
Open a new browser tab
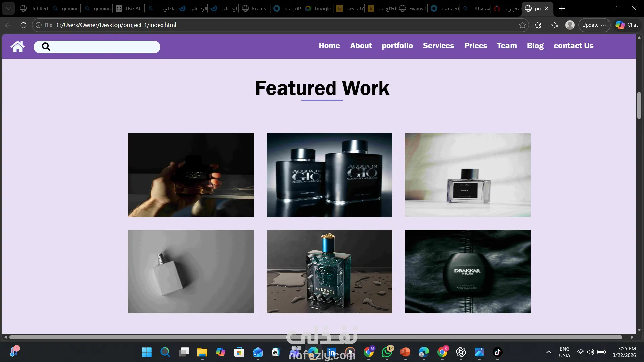tap(562, 9)
